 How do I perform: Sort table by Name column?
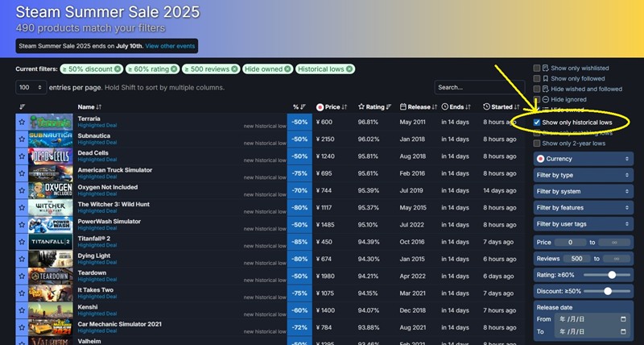click(89, 107)
